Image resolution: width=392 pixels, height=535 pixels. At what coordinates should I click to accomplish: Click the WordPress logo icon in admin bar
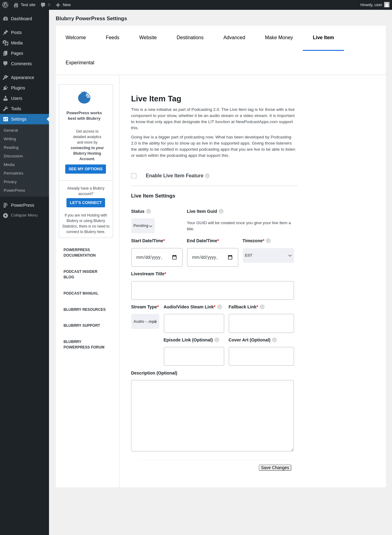[x=5, y=5]
